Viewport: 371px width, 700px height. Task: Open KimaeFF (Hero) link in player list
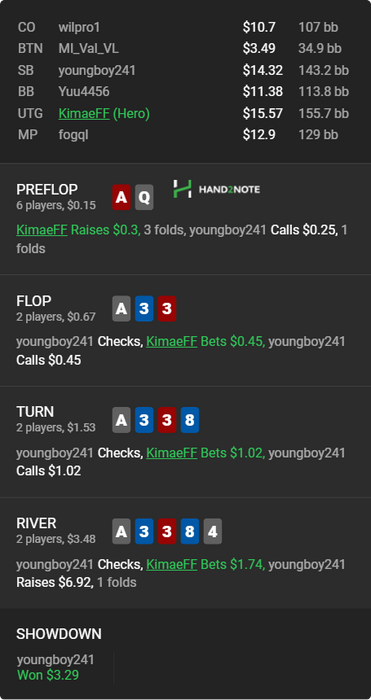click(104, 113)
